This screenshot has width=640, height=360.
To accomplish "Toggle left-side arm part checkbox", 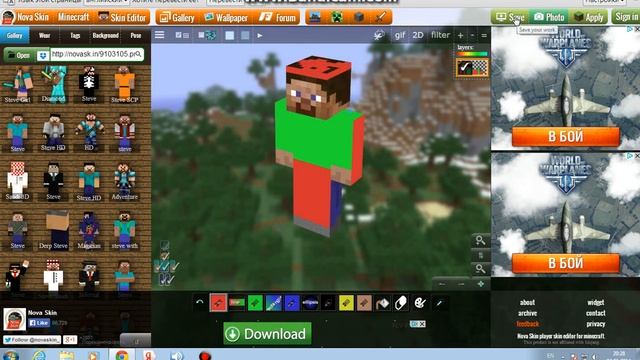I will (158, 267).
